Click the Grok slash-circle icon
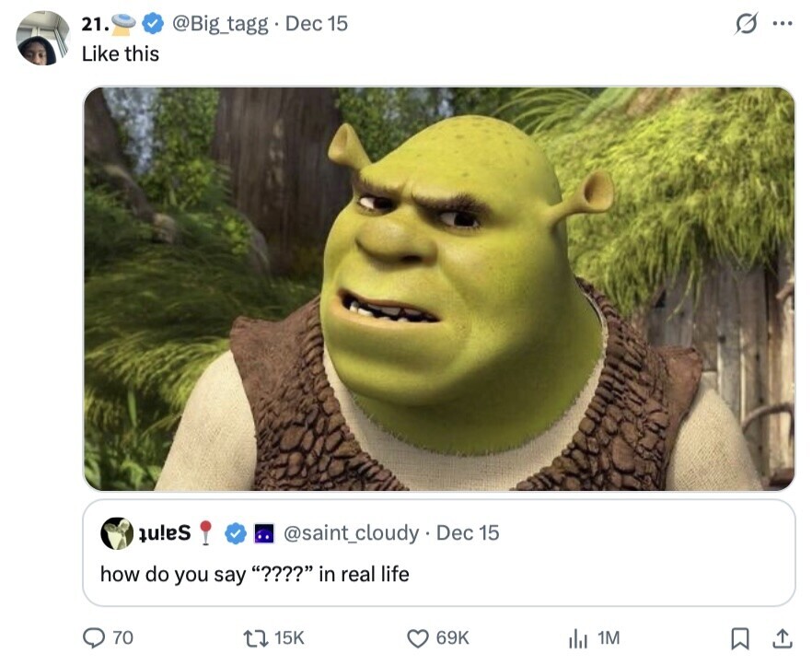 (747, 23)
